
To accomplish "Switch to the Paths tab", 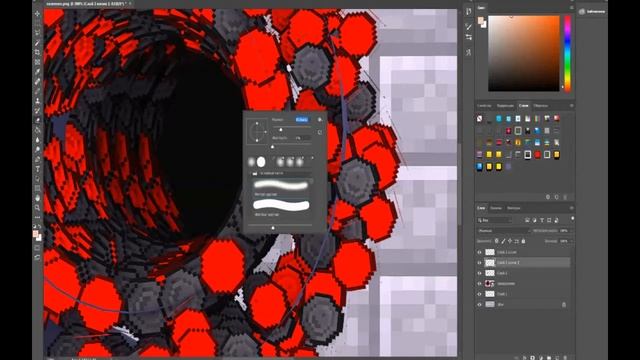I will 513,208.
